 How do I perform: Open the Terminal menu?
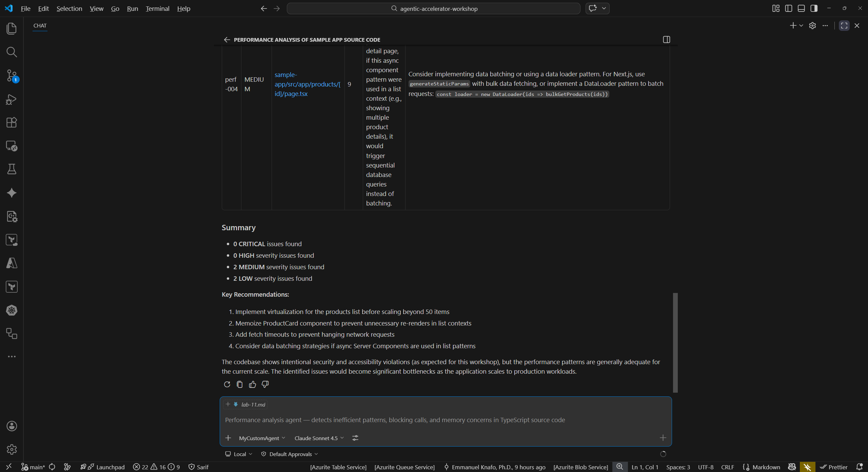point(157,8)
